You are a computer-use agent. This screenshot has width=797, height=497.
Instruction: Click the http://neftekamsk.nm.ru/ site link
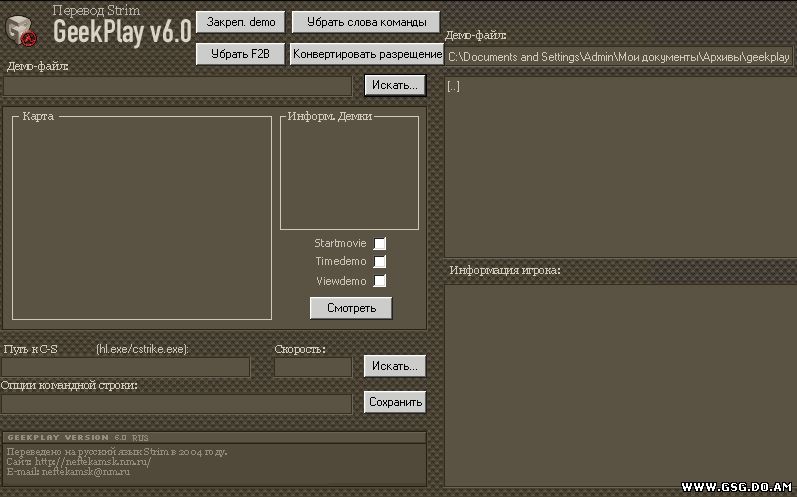tap(93, 462)
